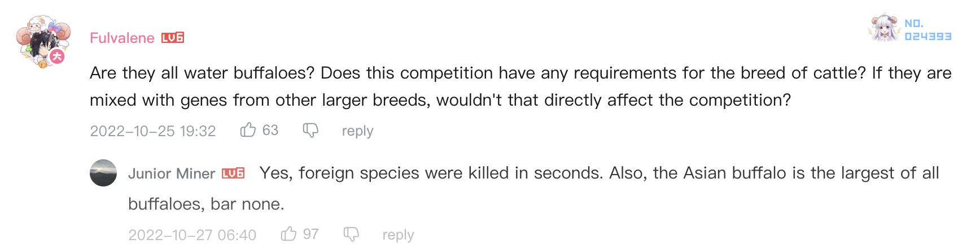Click the anime character icon near NO. 024393

coord(884,28)
